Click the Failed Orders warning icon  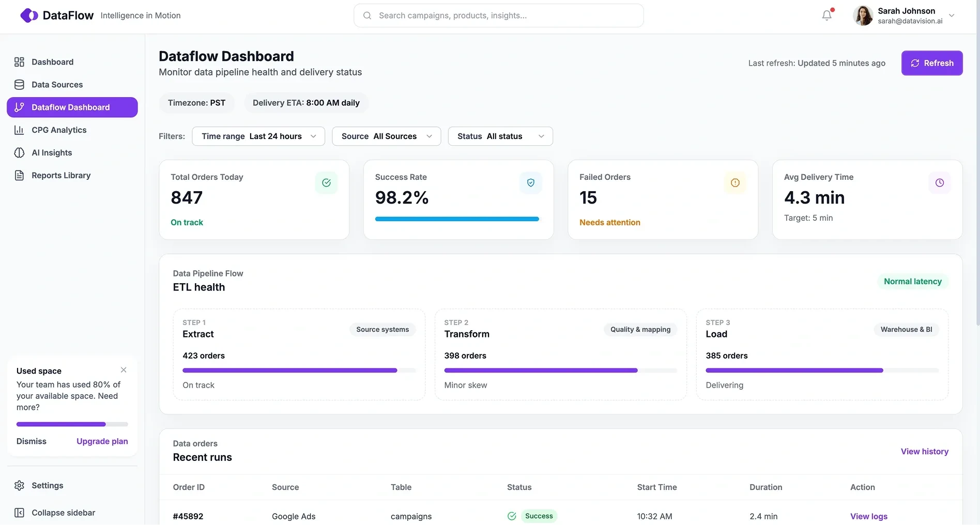pyautogui.click(x=734, y=182)
